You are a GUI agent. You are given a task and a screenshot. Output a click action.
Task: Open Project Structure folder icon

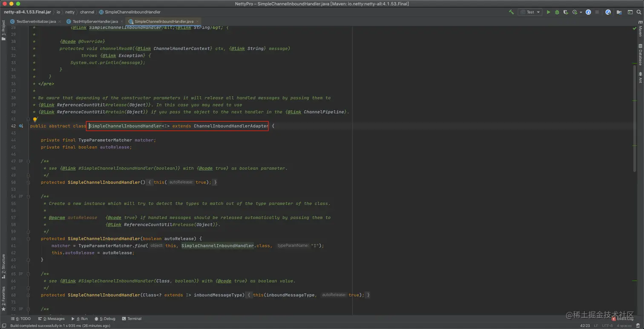click(619, 12)
